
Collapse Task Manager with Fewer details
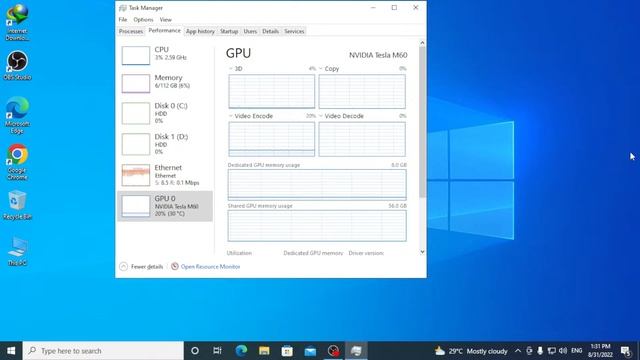[141, 267]
